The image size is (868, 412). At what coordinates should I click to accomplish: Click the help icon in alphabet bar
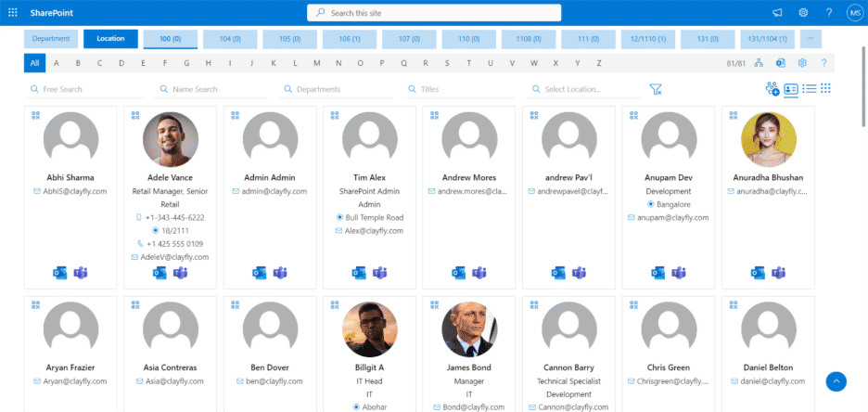point(823,63)
